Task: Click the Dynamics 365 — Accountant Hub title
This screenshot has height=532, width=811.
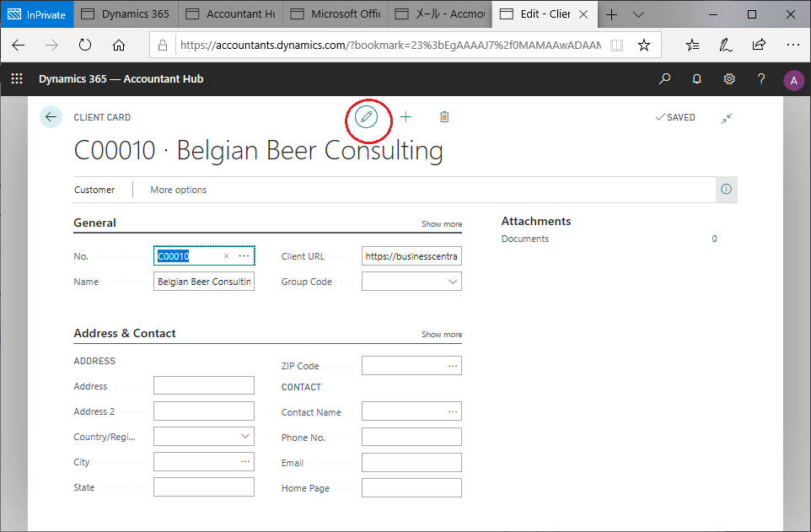Action: pyautogui.click(x=121, y=78)
